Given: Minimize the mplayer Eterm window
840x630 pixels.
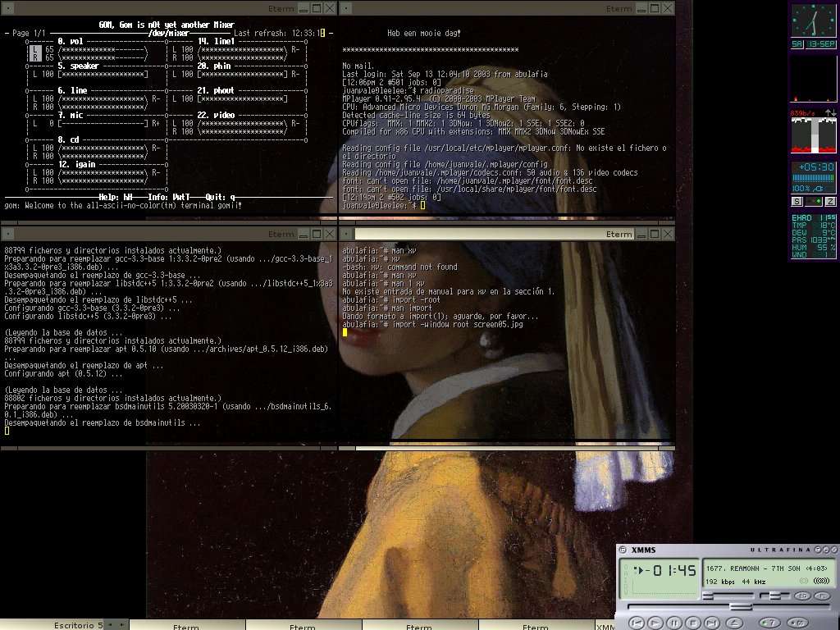Looking at the screenshot, I should point(641,8).
